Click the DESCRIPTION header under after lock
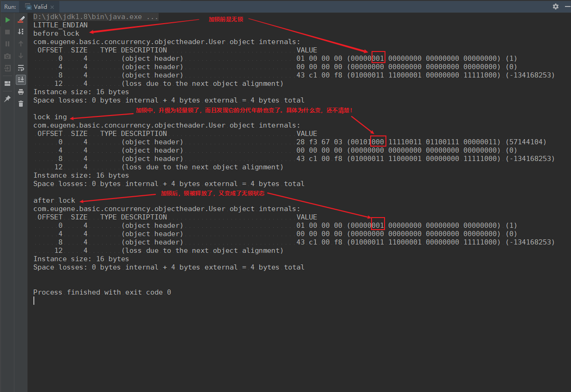The width and height of the screenshot is (571, 392). (x=144, y=217)
